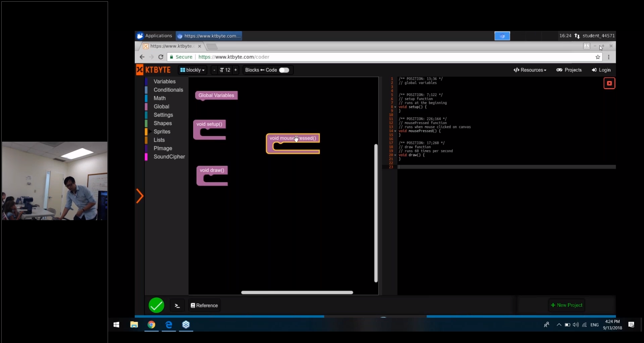Increase font size with plus button
The image size is (644, 343).
click(x=235, y=70)
